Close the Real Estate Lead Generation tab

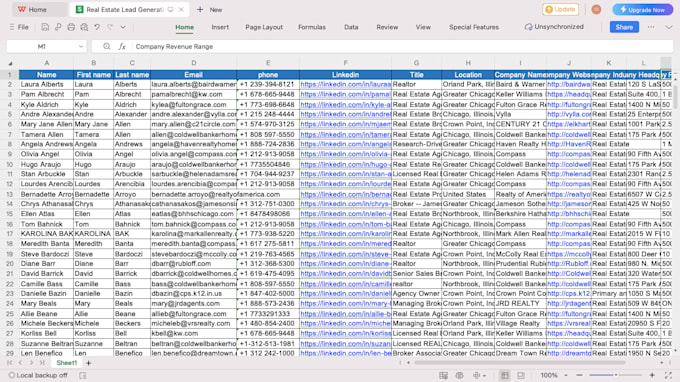pos(181,9)
